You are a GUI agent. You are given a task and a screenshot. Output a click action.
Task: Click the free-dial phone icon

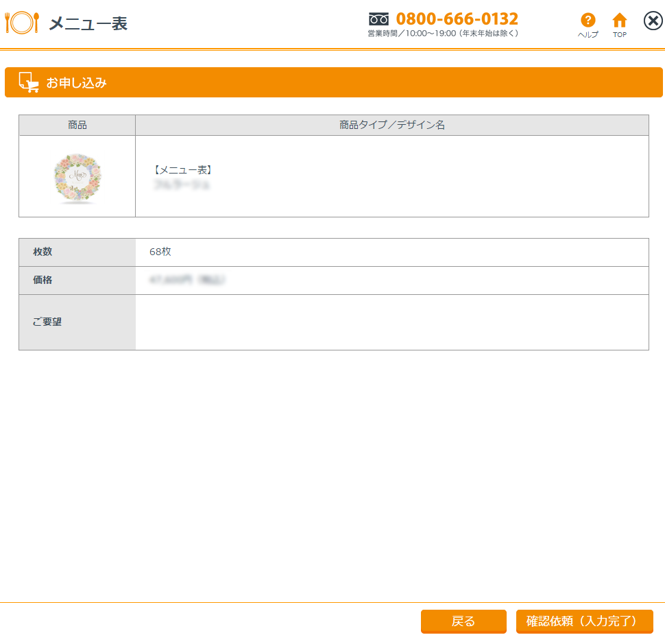(378, 19)
